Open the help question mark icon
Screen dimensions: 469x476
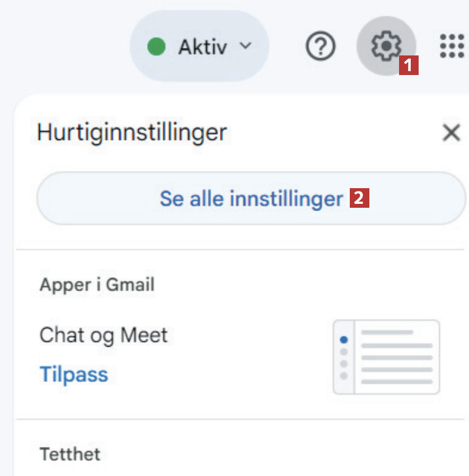coord(321,46)
